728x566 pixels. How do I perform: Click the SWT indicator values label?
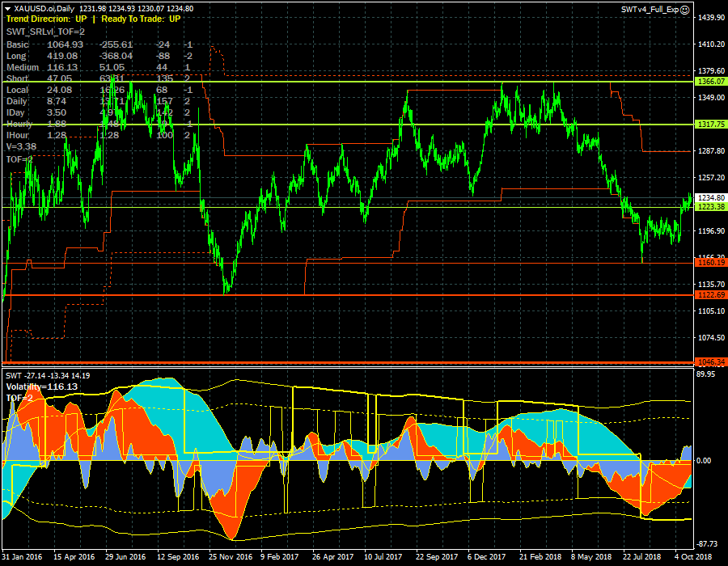[48, 376]
